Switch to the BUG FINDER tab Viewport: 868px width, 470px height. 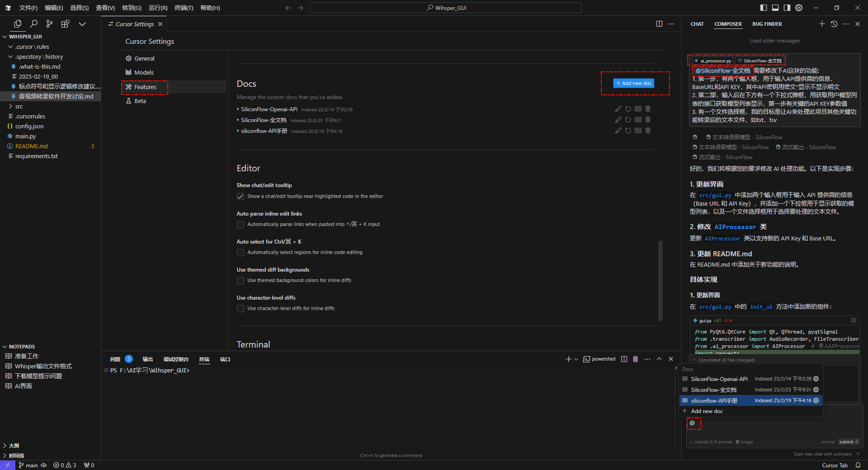point(767,24)
